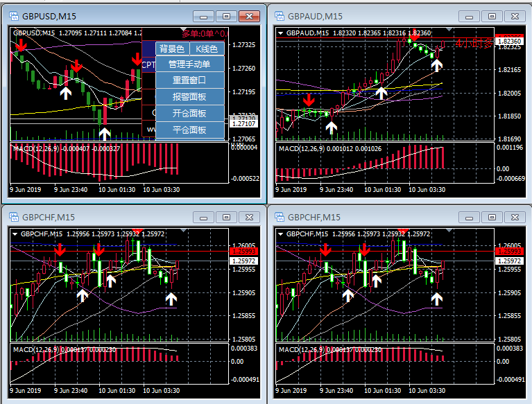Viewport: 532px width, 404px height.
Task: Click the GBPAUD chart window icon
Action: (280, 15)
